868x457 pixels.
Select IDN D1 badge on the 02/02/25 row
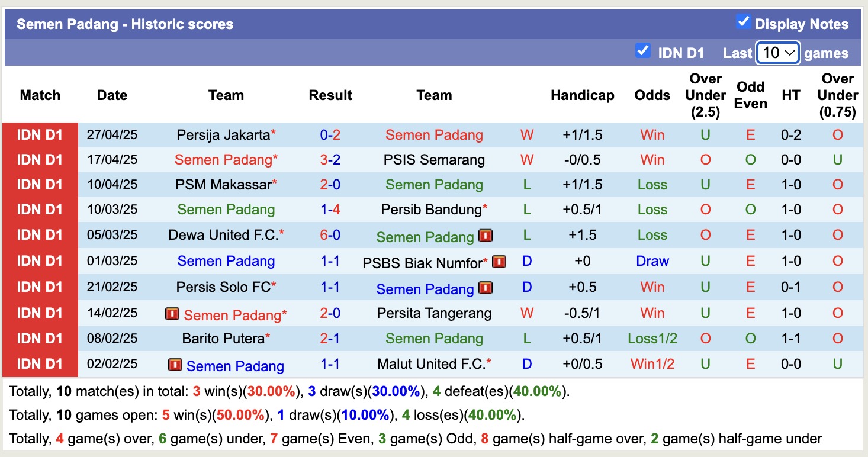[39, 364]
